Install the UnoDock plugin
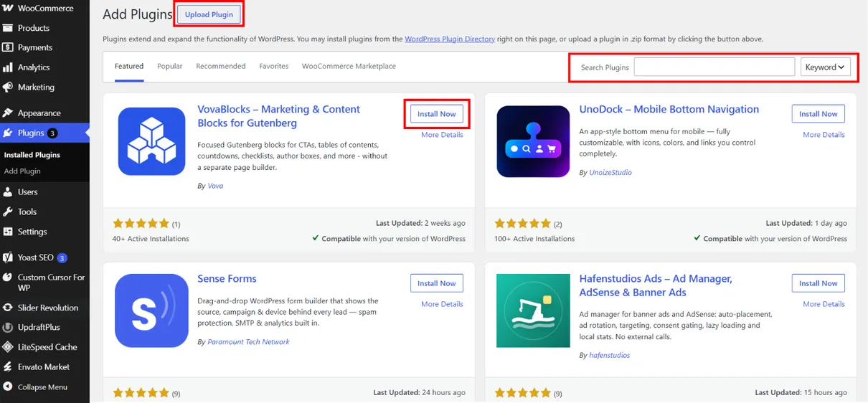The width and height of the screenshot is (868, 403). (819, 114)
